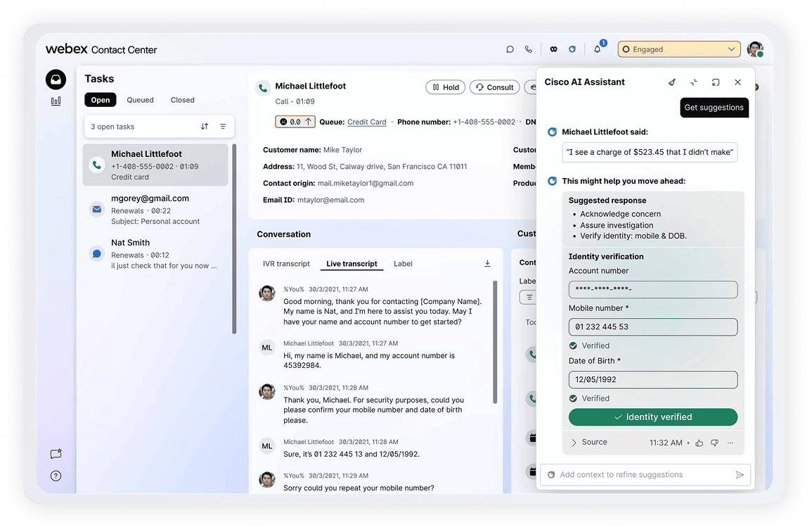
Task: Sort open tasks with the sort icon
Action: click(205, 127)
